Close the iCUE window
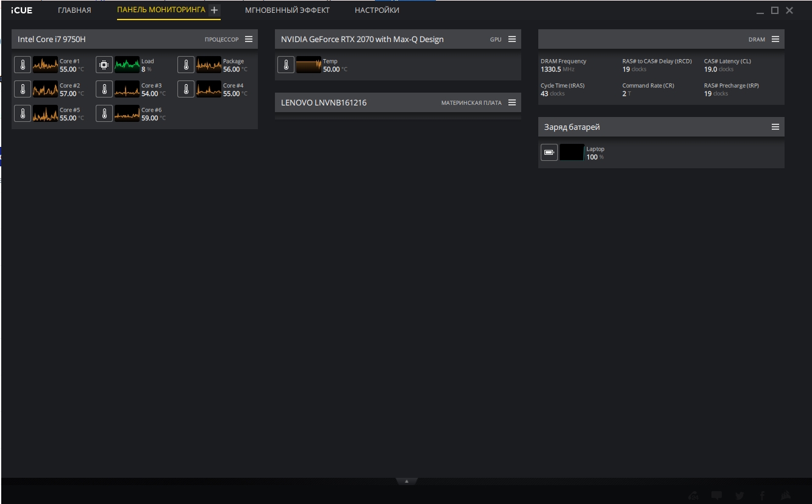This screenshot has width=812, height=504. click(789, 10)
